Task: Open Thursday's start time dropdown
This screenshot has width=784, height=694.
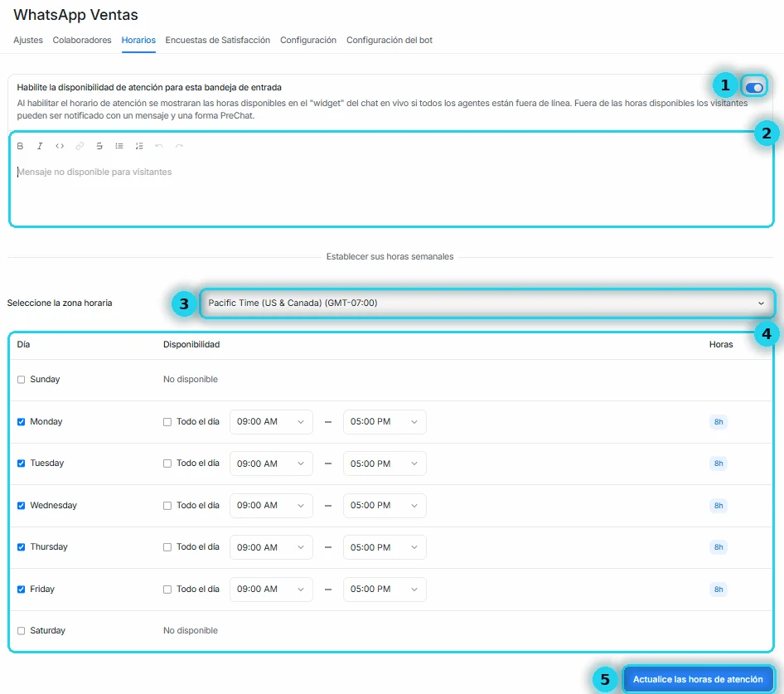Action: click(x=271, y=547)
